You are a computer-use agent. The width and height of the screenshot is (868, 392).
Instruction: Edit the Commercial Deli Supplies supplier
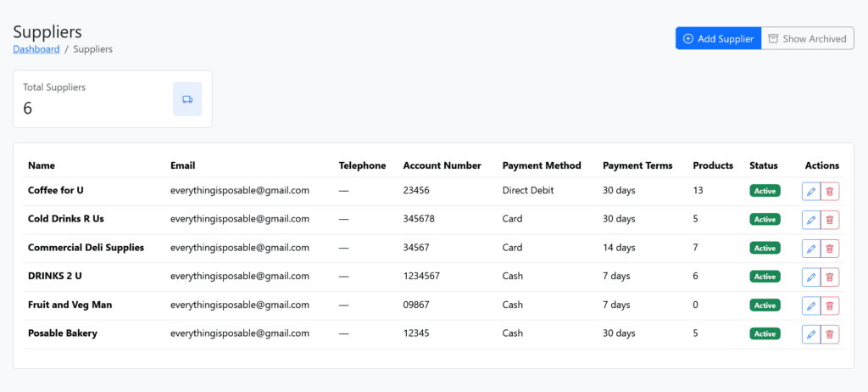tap(811, 249)
